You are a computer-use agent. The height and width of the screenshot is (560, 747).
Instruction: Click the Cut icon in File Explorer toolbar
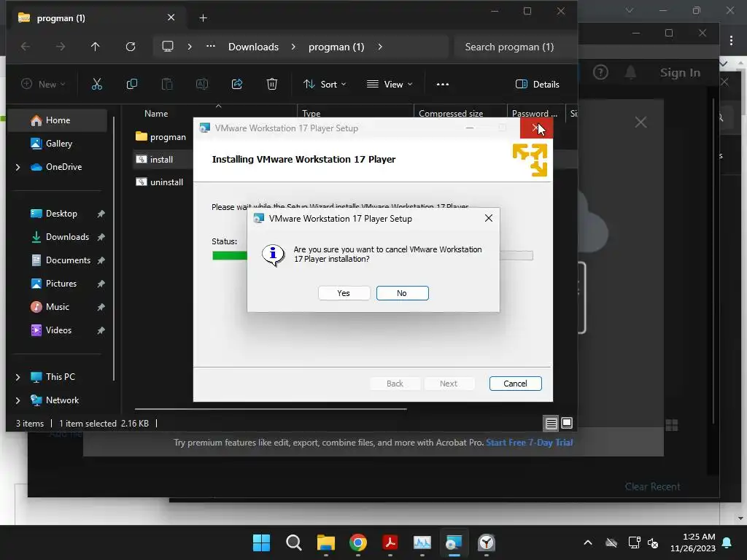tap(97, 85)
